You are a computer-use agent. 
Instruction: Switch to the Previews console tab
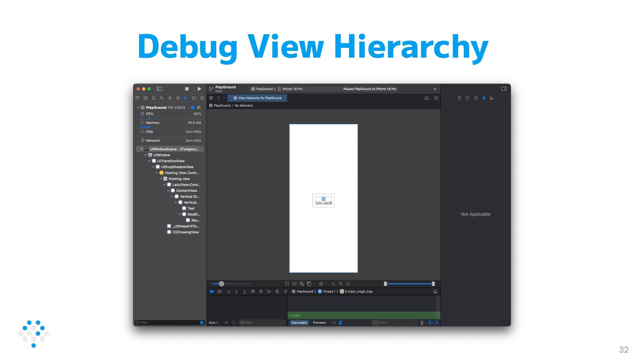pyautogui.click(x=319, y=323)
